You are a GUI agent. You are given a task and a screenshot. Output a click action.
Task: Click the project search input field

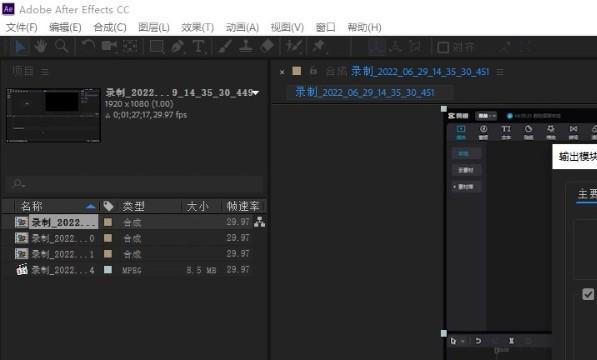(x=135, y=184)
